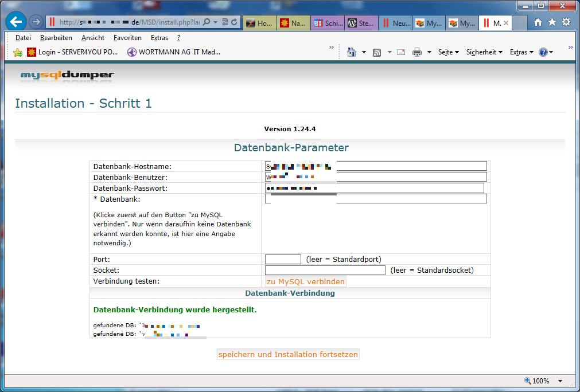
Task: Click the 'zu MySQL verbinden' link
Action: tap(306, 282)
